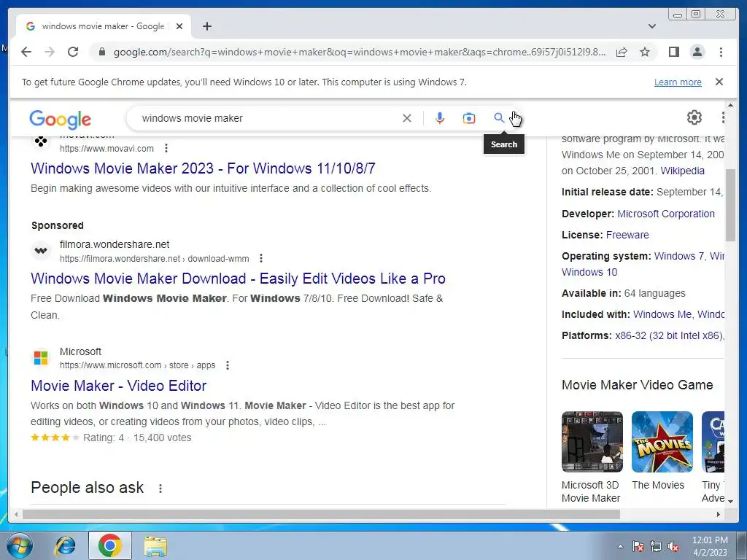This screenshot has height=560, width=747.
Task: Launch Internet Explorer from taskbar
Action: pos(65,545)
